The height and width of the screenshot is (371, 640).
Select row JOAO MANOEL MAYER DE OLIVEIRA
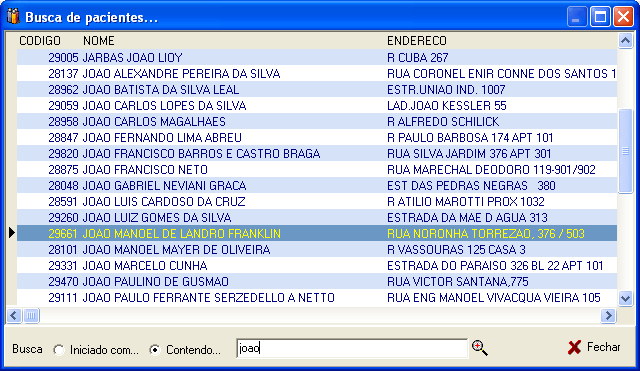[x=317, y=249]
